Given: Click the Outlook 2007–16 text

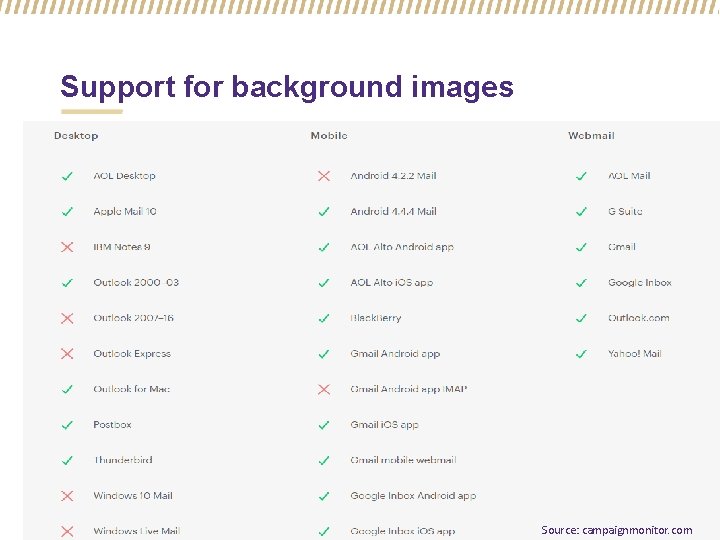Looking at the screenshot, I should point(134,318).
